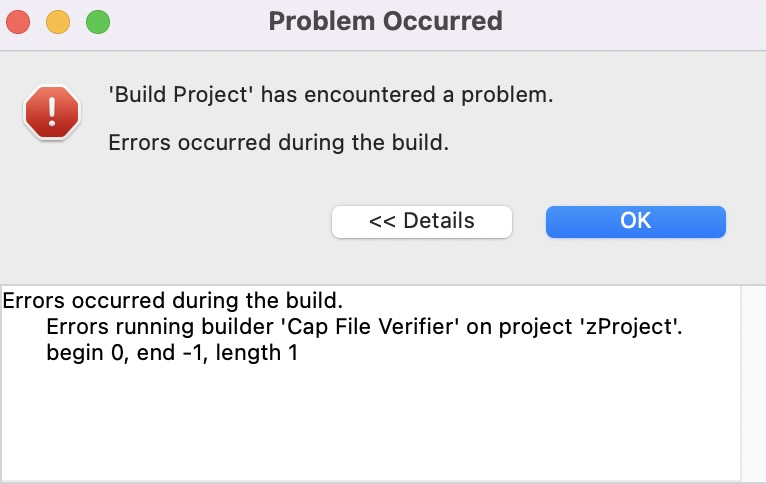Viewport: 766px width, 484px height.
Task: Collapse the error details with << Details
Action: pos(421,221)
